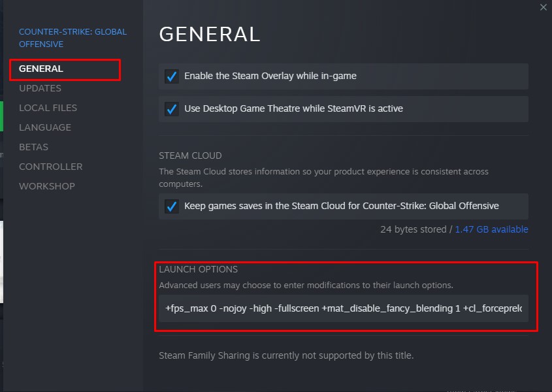Go to the Language tab

point(45,127)
